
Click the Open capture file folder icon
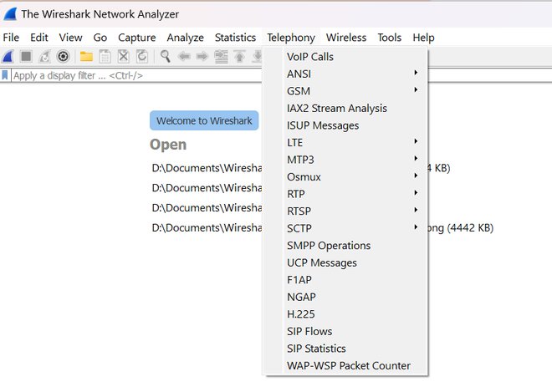pyautogui.click(x=86, y=56)
